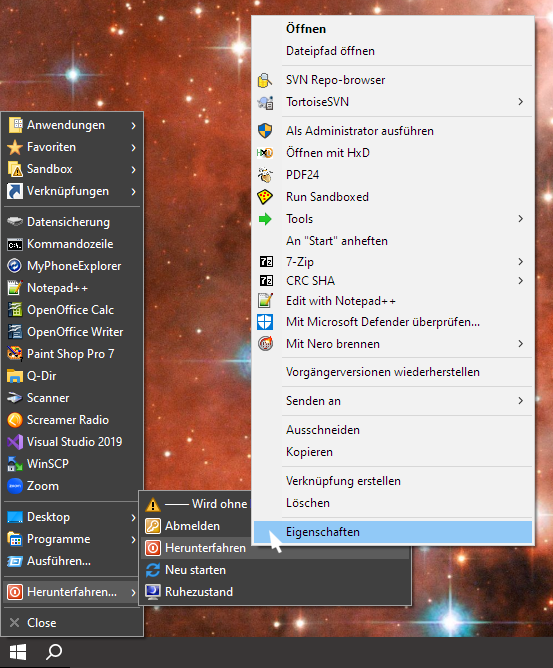This screenshot has width=553, height=668.
Task: Choose Vorgängerversionen wiederherstellen
Action: point(393,372)
